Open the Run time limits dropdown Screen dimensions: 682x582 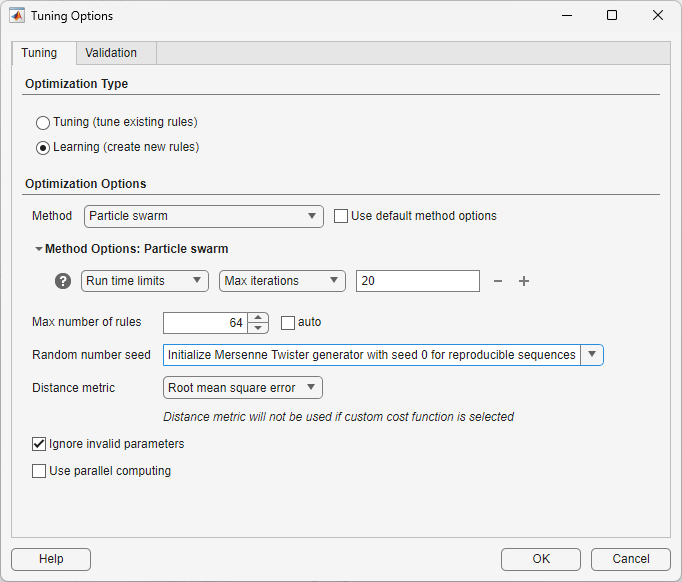click(x=144, y=281)
